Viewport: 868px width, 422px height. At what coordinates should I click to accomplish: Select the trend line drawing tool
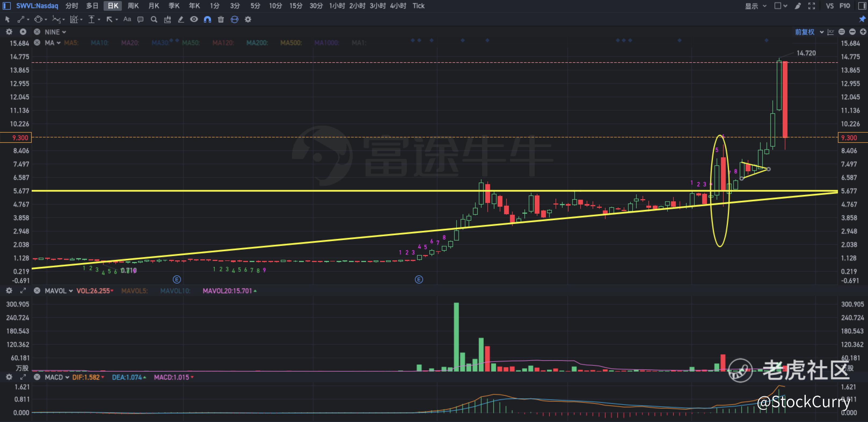[21, 20]
